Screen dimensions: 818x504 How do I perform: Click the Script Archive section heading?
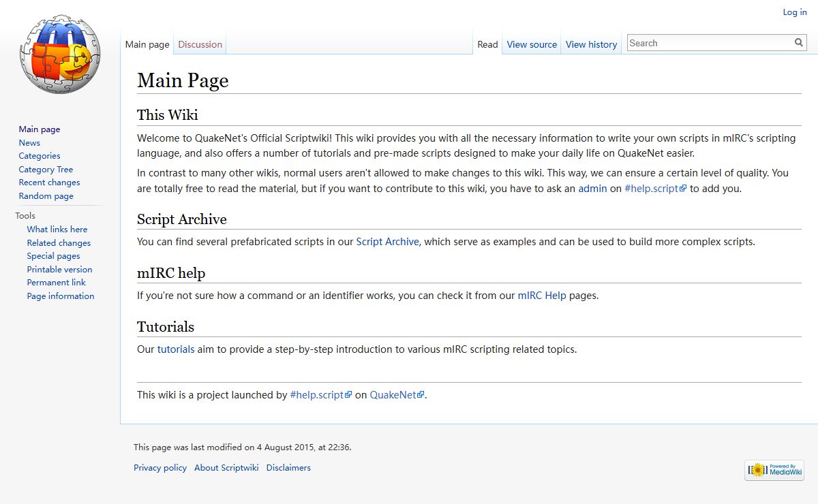click(x=182, y=219)
